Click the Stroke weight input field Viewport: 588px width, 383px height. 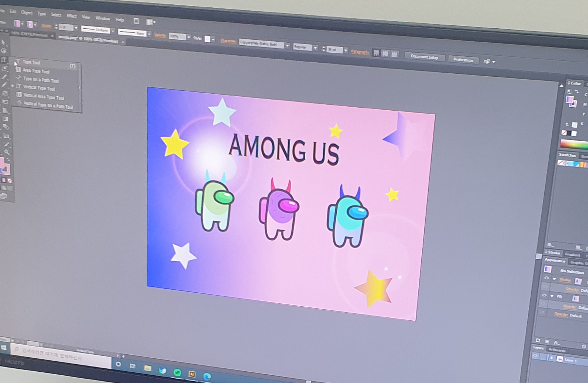pyautogui.click(x=66, y=27)
